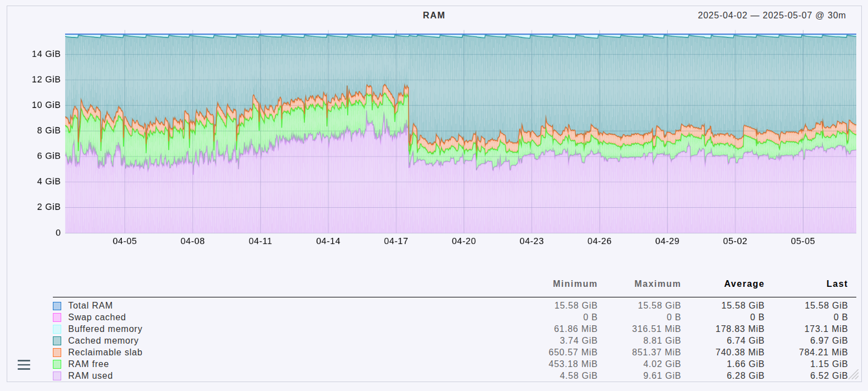Screen dimensions: 868x391
Task: Sort legend by Maximum column
Action: (x=657, y=284)
